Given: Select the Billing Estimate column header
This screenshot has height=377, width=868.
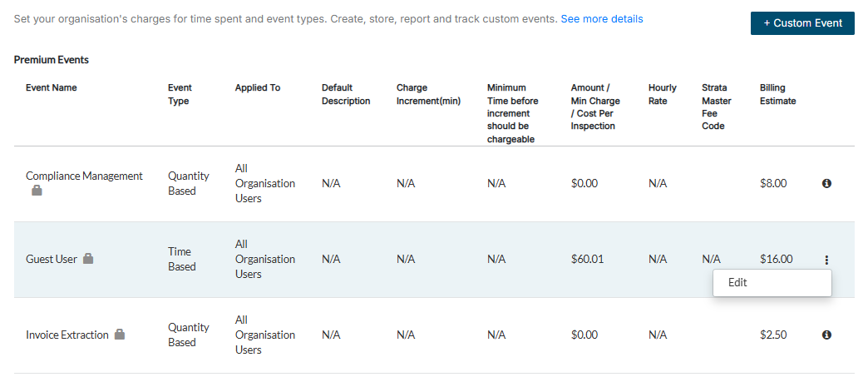Looking at the screenshot, I should pos(777,94).
